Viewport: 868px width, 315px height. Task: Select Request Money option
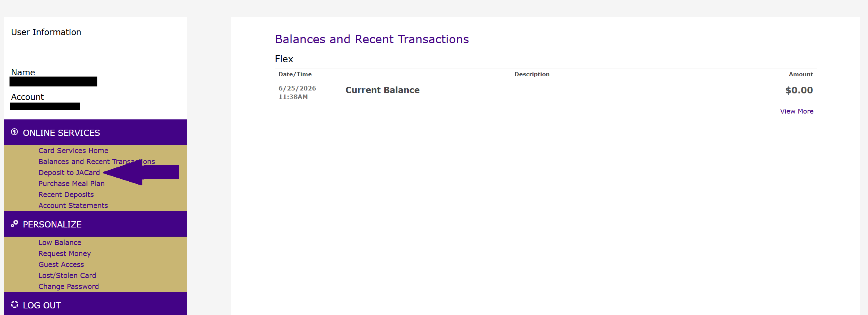tap(64, 253)
